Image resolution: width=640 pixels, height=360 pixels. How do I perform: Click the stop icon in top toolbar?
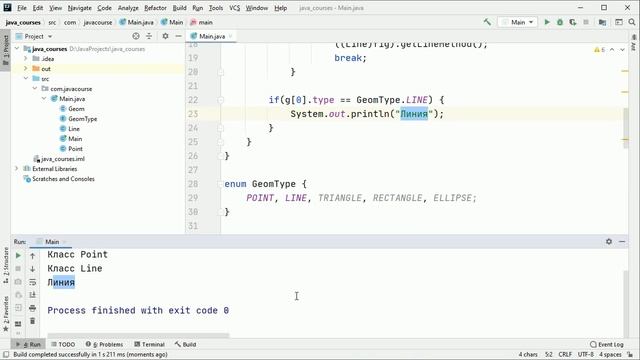tap(586, 22)
